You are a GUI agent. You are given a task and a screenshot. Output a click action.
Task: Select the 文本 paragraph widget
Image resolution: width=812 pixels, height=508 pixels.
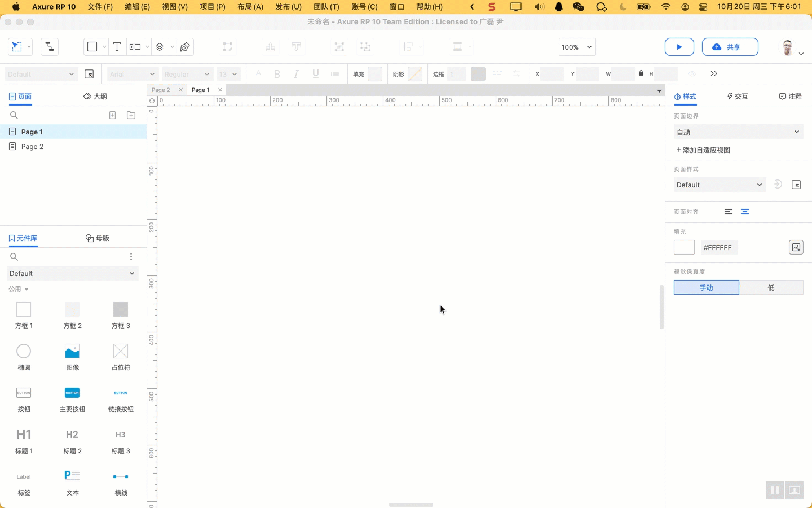72,483
